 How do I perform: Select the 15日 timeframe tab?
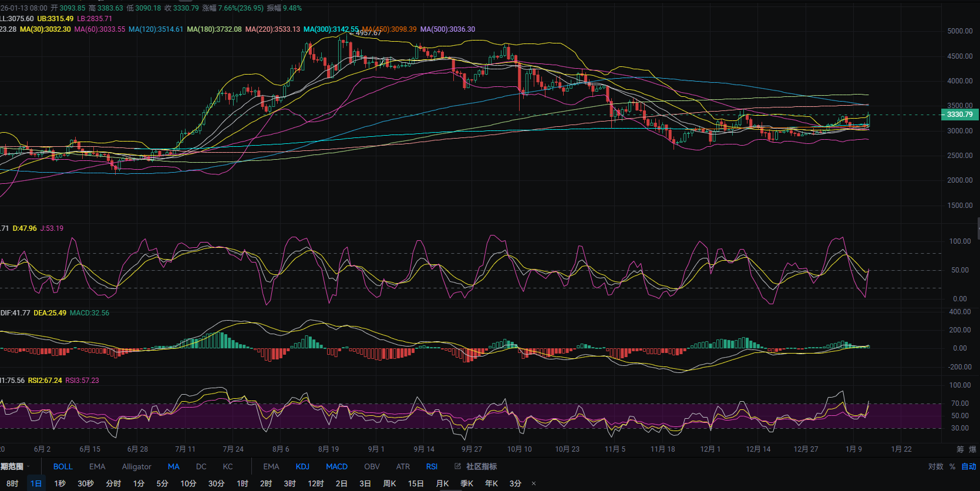(x=416, y=483)
